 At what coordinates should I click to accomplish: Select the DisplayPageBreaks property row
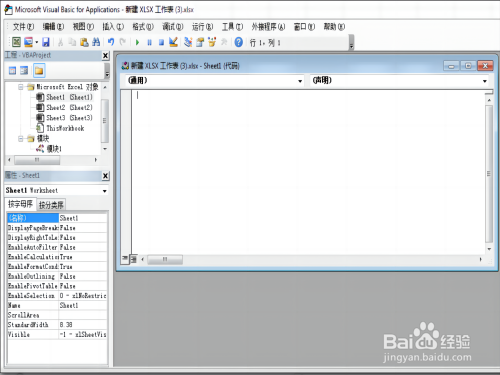(57, 228)
